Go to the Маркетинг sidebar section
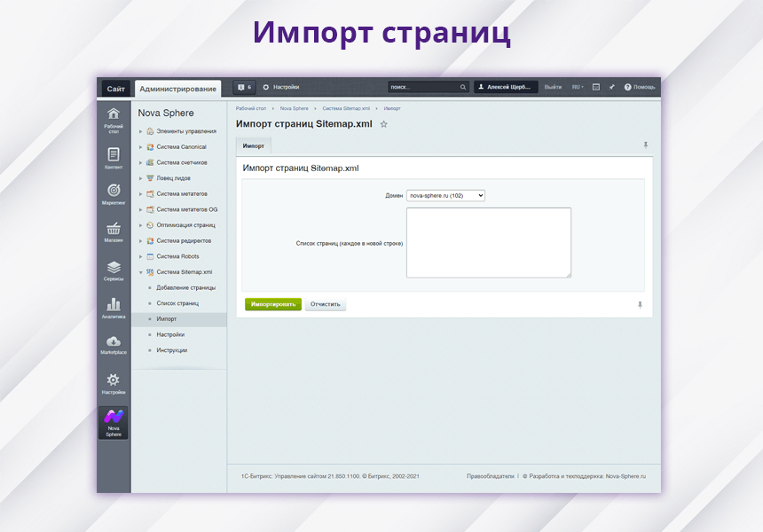The image size is (763, 532). 114,193
